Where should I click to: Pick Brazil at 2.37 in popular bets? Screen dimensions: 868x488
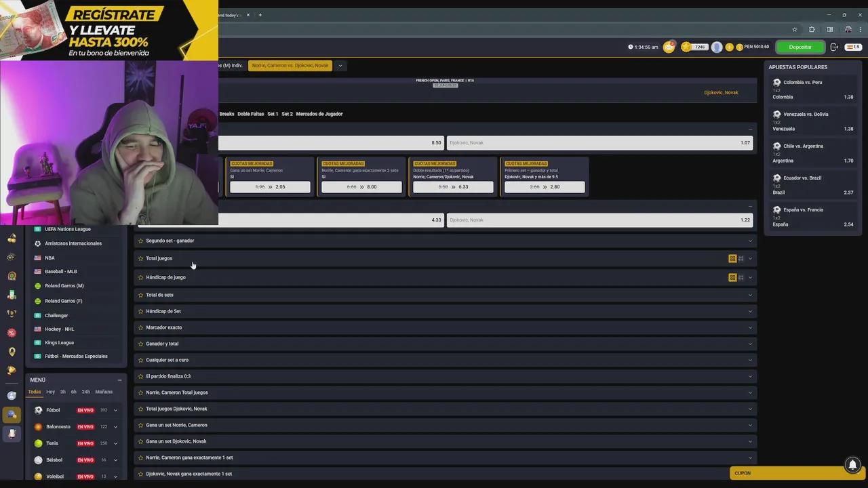812,192
